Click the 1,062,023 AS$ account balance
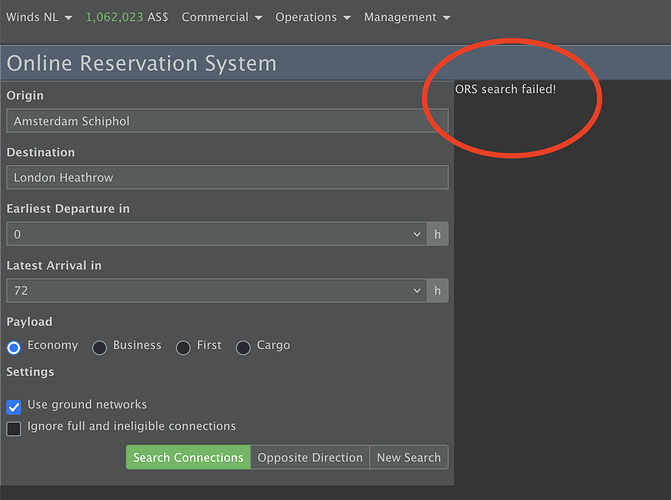671x500 pixels. tap(126, 17)
